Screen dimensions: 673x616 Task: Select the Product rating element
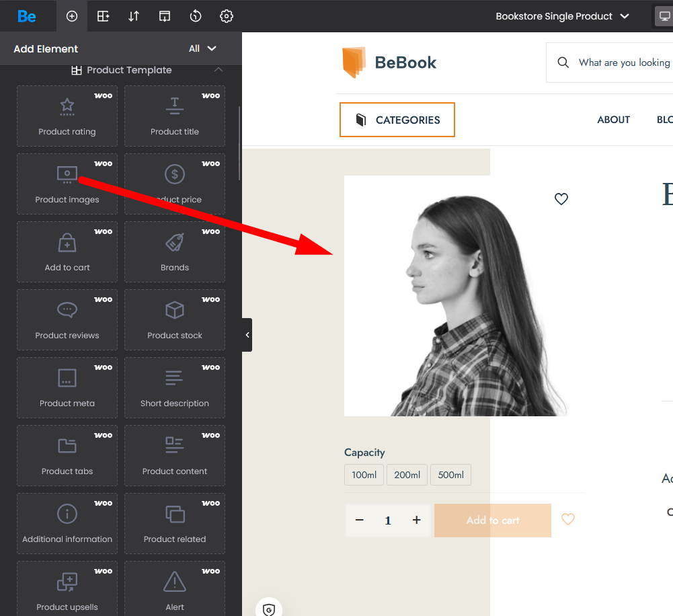click(x=67, y=116)
